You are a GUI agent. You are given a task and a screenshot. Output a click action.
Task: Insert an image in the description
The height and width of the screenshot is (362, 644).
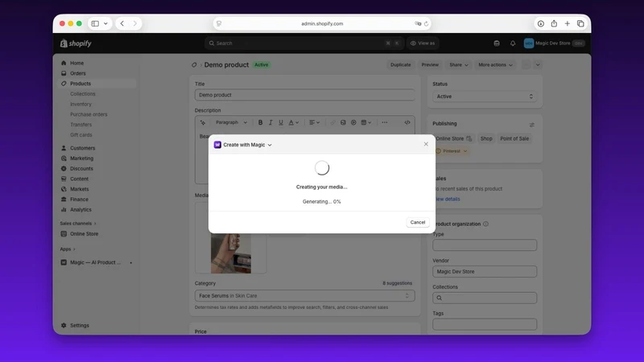(343, 122)
